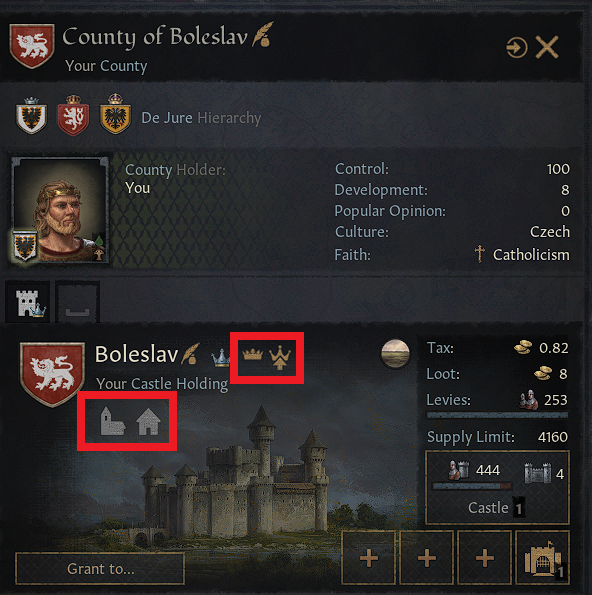Open the castle walls building slot

[x=543, y=558]
